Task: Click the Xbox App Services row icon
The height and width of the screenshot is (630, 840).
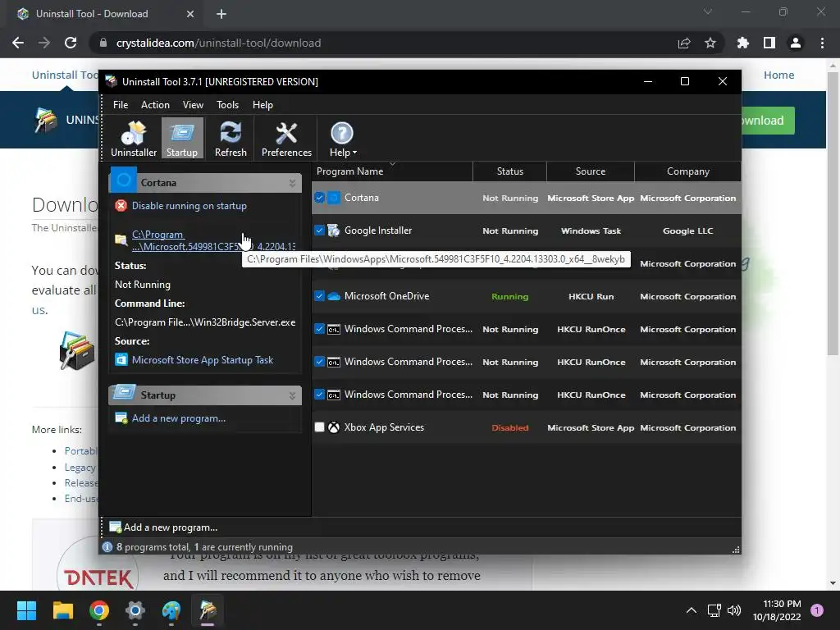Action: tap(334, 427)
